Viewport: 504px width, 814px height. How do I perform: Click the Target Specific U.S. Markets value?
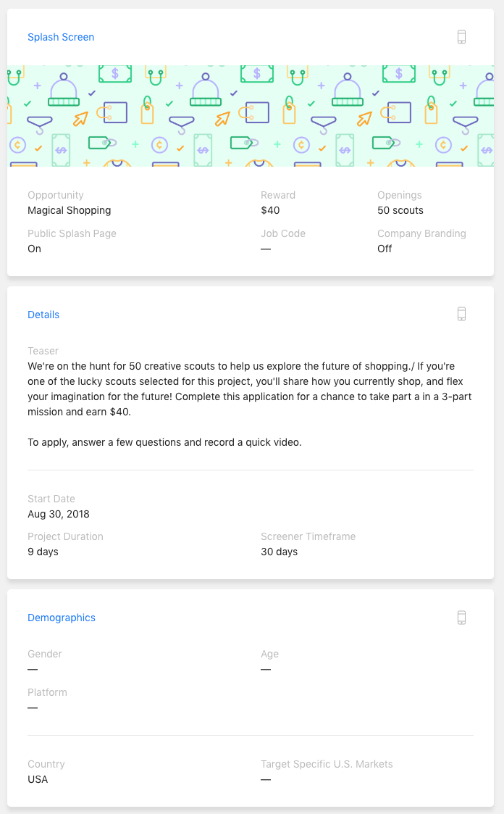(266, 779)
